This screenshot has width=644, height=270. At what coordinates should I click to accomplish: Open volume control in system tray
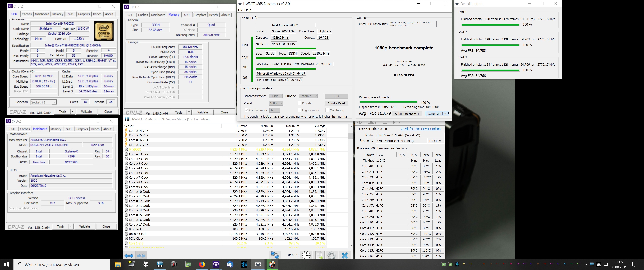pos(585,265)
